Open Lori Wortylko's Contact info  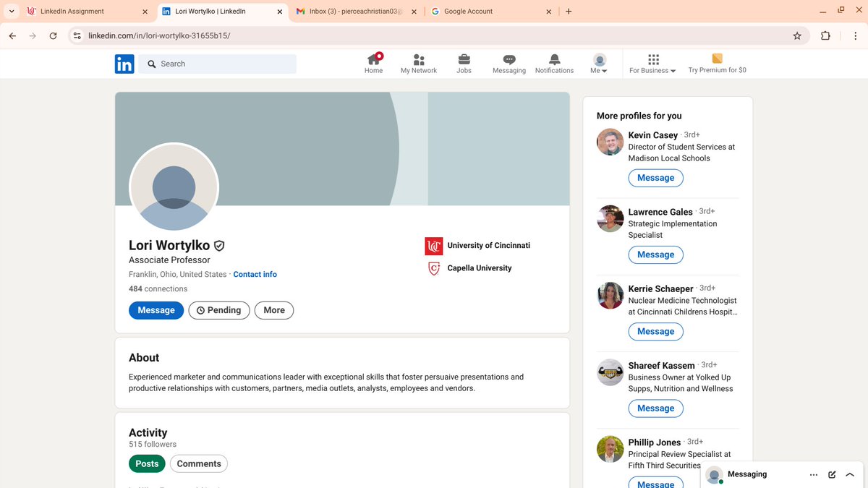[x=255, y=275]
